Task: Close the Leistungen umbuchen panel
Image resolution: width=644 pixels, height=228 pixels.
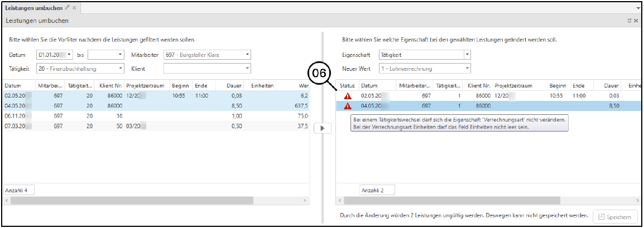Action: (x=636, y=21)
